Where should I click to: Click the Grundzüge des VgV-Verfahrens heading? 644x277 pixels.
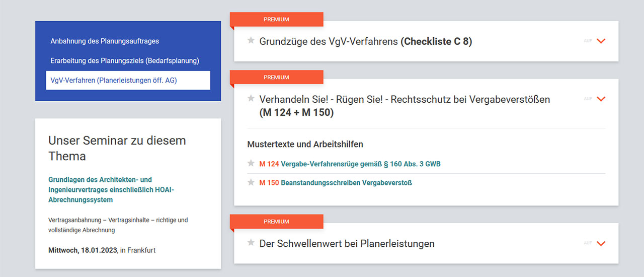(x=365, y=41)
